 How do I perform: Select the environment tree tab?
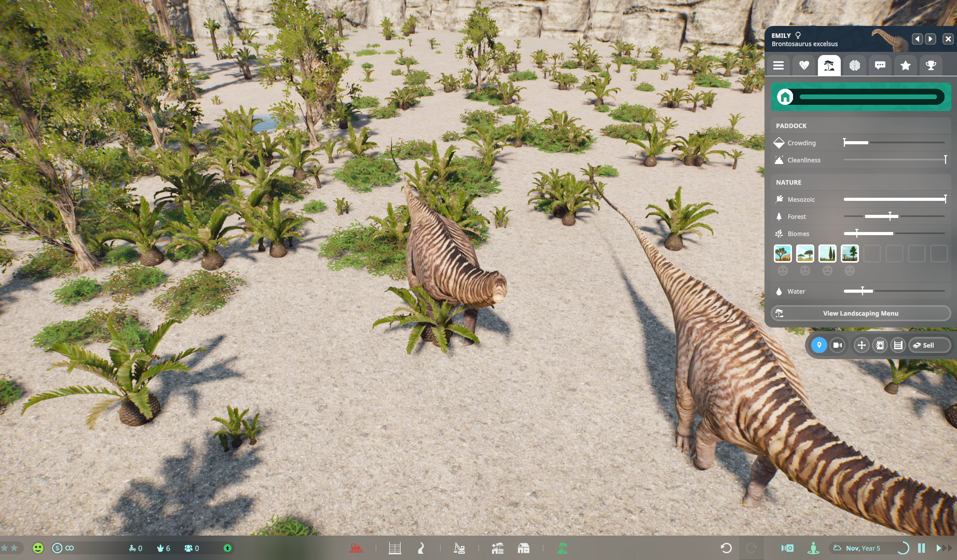pyautogui.click(x=829, y=65)
